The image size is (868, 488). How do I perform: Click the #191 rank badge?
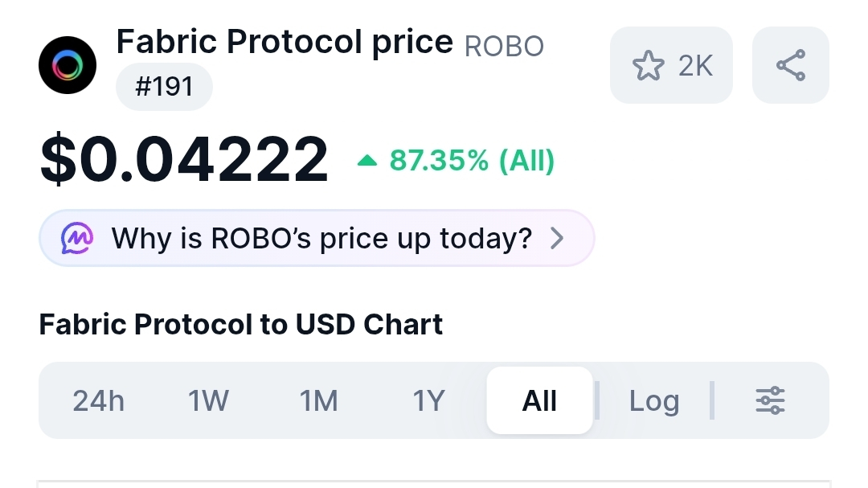[165, 86]
